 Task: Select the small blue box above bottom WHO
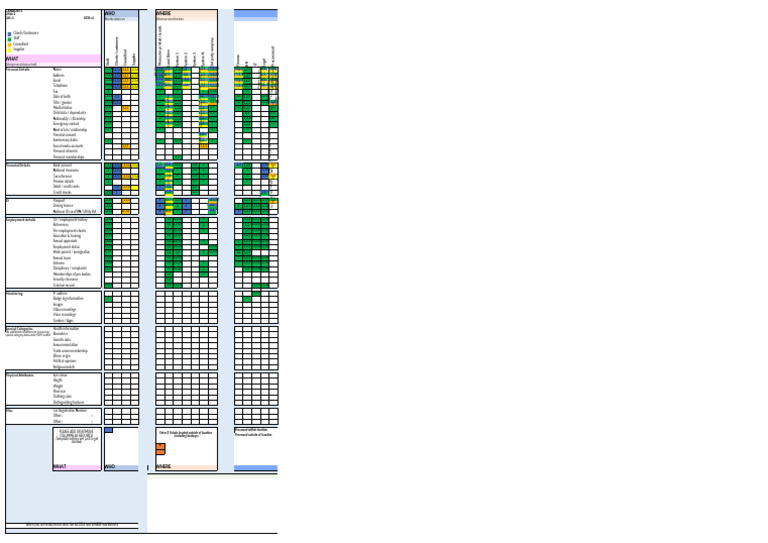click(109, 430)
